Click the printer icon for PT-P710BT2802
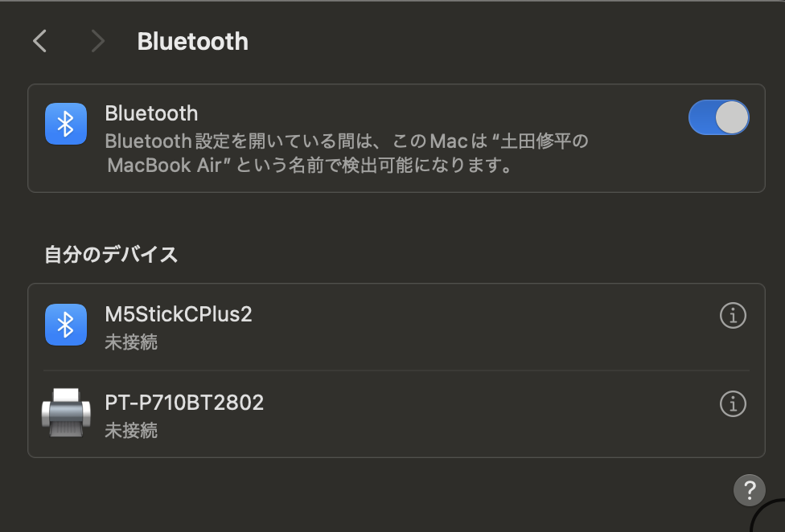The image size is (785, 532). click(x=65, y=413)
